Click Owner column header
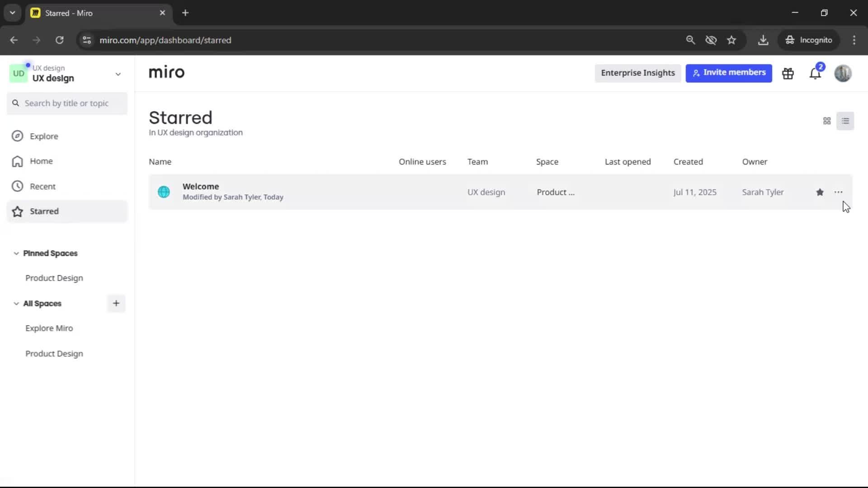 (755, 162)
